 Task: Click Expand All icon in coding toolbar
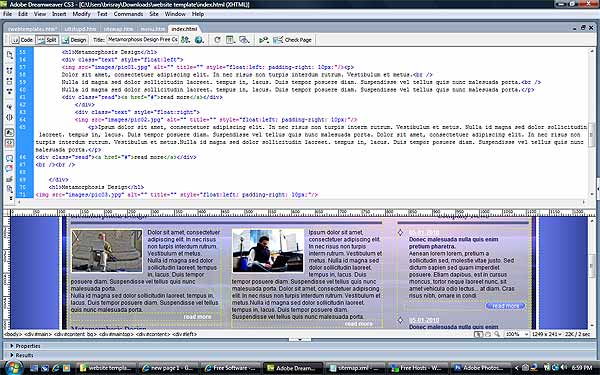(x=10, y=91)
